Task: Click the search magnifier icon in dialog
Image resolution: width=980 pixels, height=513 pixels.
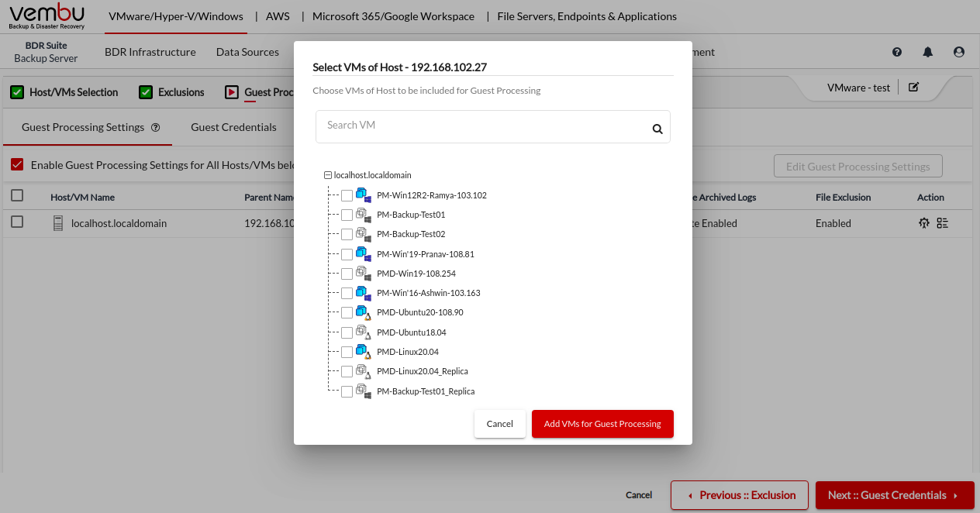Action: click(657, 129)
